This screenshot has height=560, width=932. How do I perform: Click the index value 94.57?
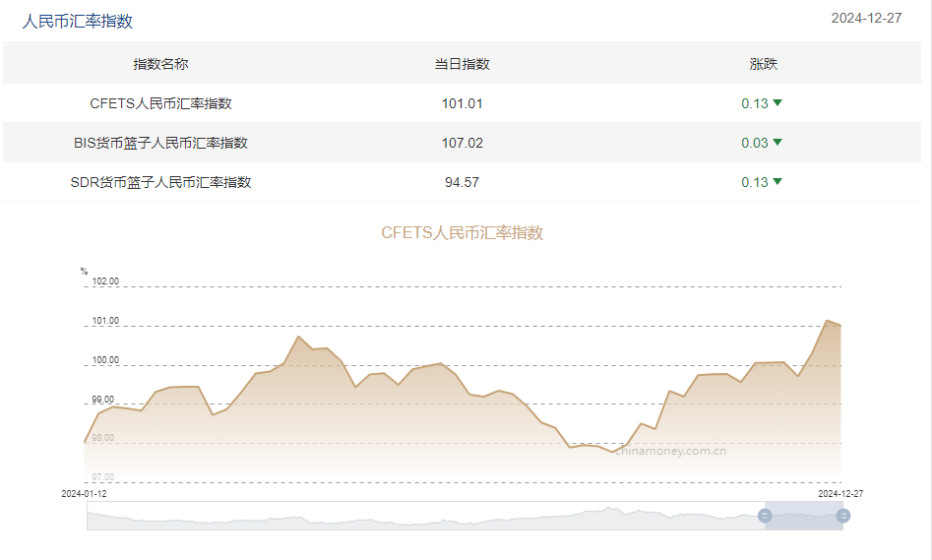coord(462,182)
